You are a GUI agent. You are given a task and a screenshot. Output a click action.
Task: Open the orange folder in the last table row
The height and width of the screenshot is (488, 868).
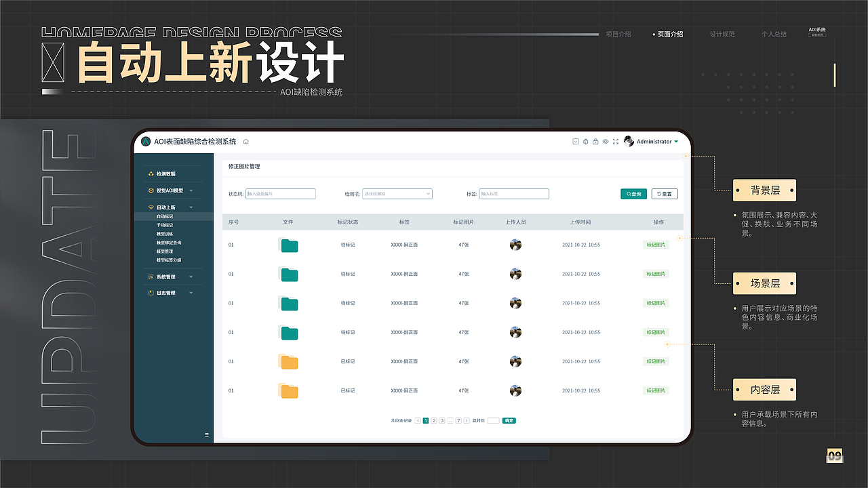pos(289,391)
